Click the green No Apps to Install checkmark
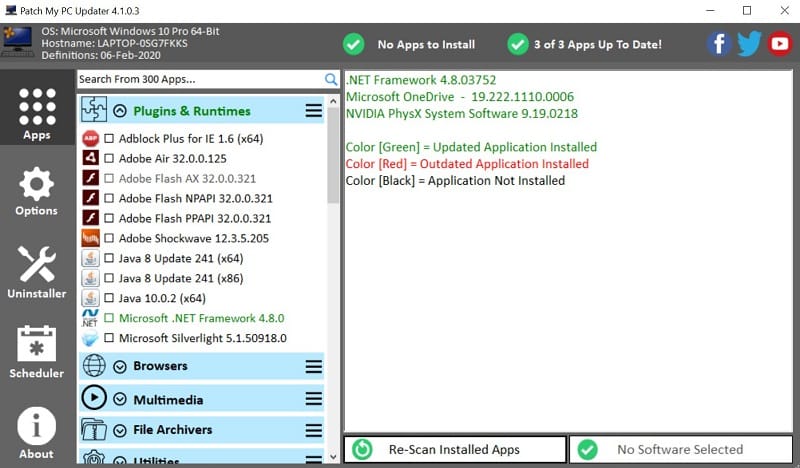 pos(354,44)
